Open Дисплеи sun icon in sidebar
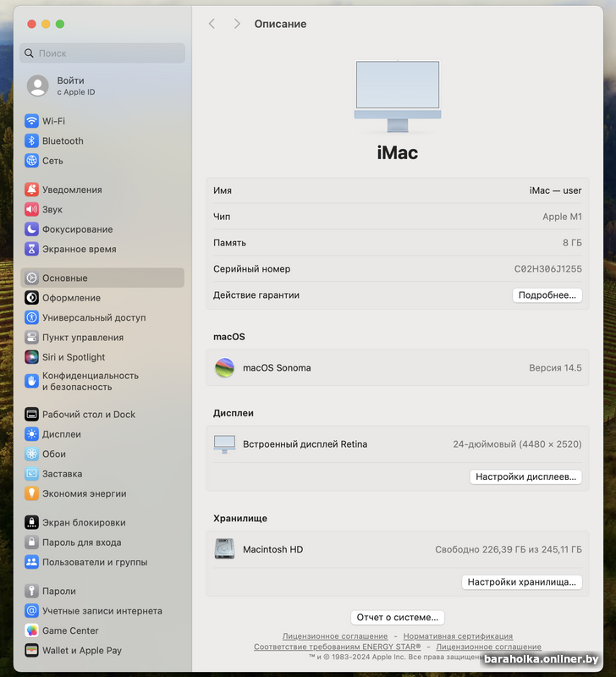 tap(31, 434)
